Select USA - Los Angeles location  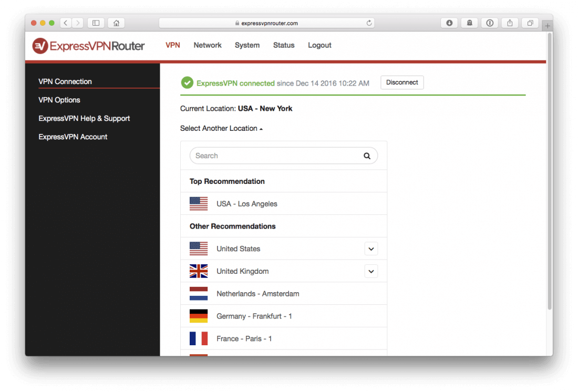click(x=247, y=204)
